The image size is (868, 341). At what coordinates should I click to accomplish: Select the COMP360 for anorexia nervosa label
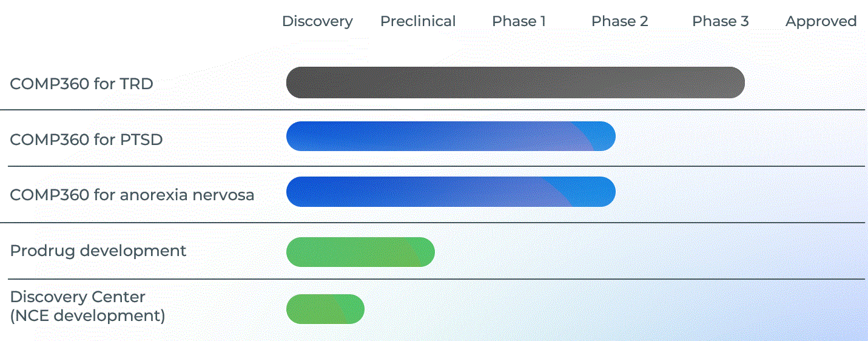[x=132, y=195]
